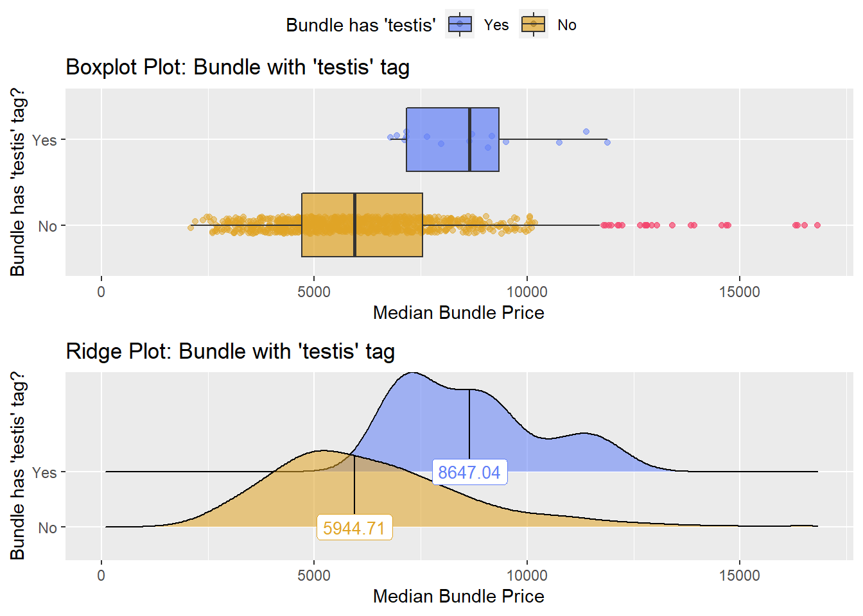Click the 5944.71 median label

tap(354, 528)
